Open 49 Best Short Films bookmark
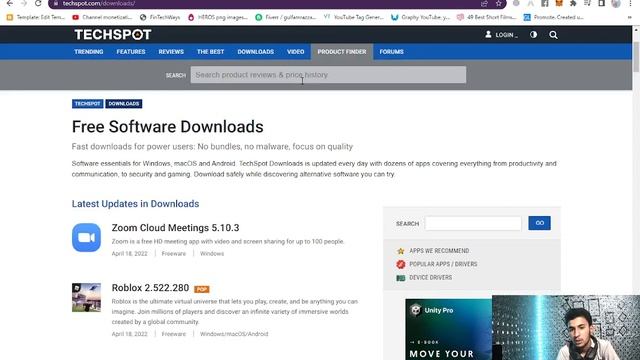Image resolution: width=640 pixels, height=360 pixels. 487,17
